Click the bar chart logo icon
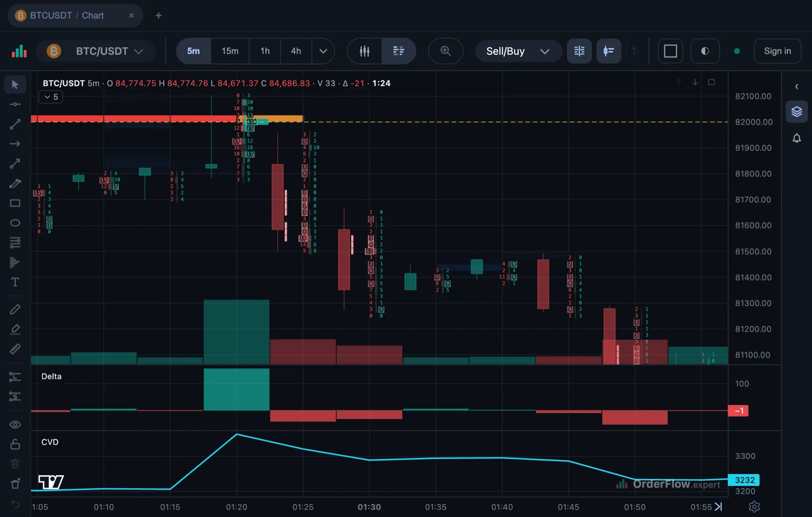 pos(19,51)
